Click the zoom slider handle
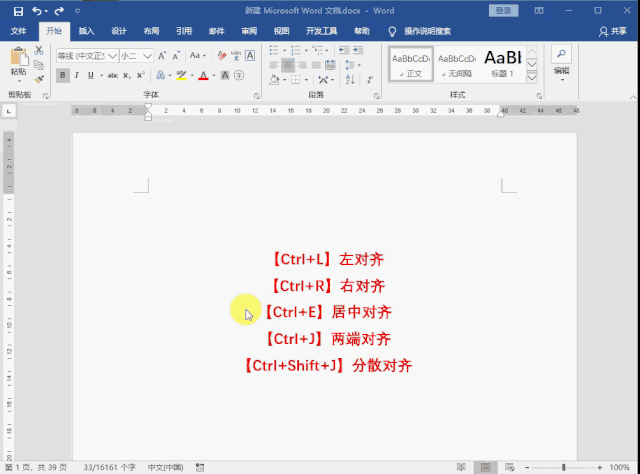640x474 pixels. coord(563,467)
